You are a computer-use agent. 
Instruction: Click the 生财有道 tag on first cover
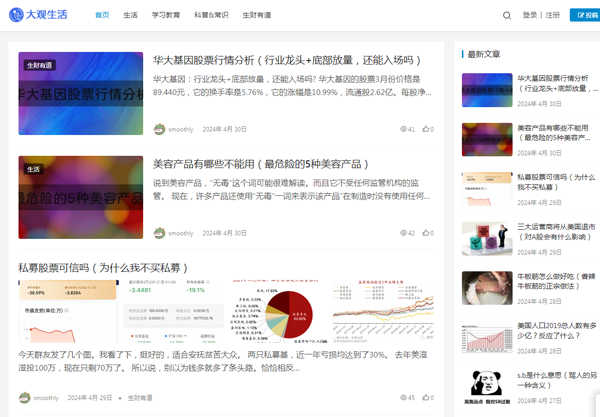coord(39,65)
